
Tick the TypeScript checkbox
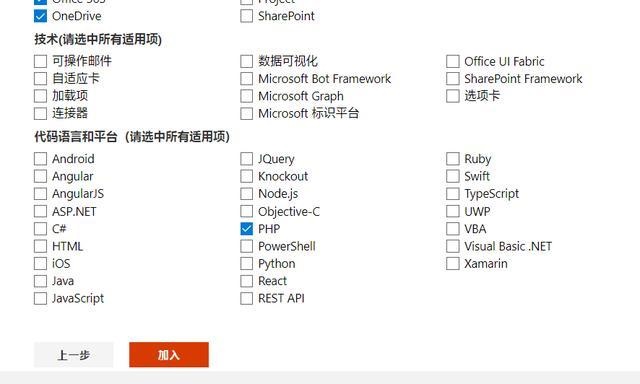pos(453,193)
